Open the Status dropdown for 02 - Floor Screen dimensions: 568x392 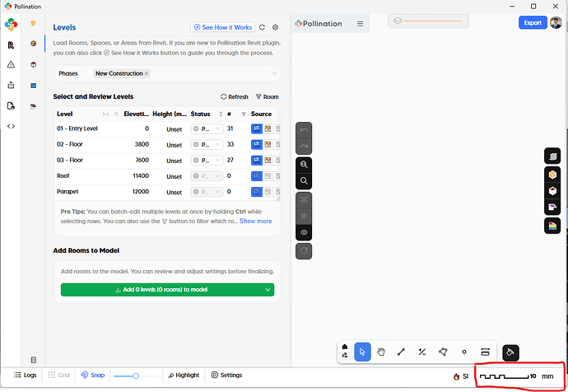(207, 145)
